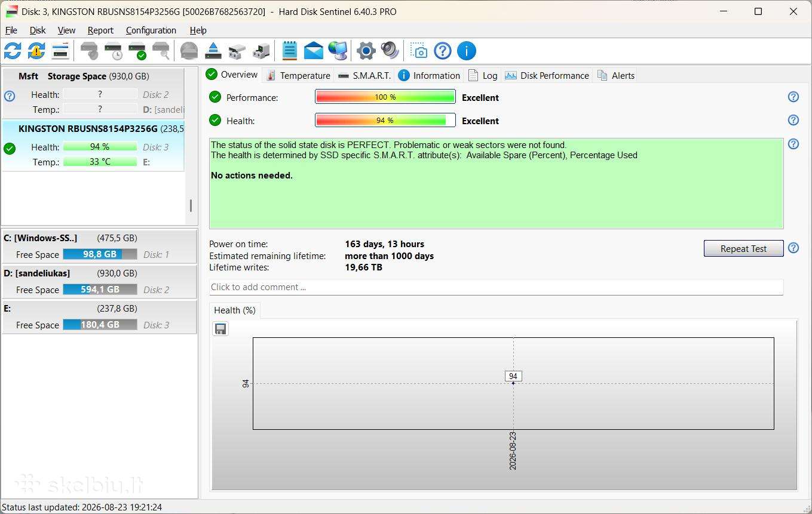This screenshot has width=812, height=514.
Task: Switch to the Alerts tab
Action: (615, 75)
